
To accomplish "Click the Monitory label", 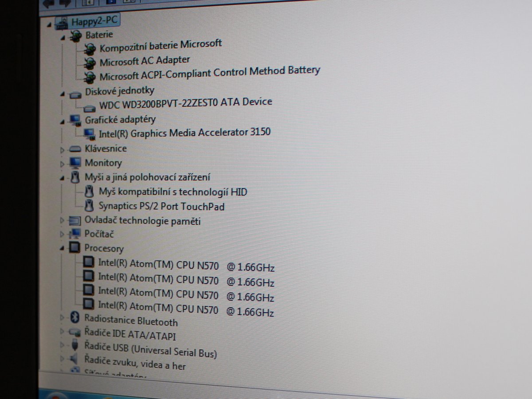I will pos(103,163).
